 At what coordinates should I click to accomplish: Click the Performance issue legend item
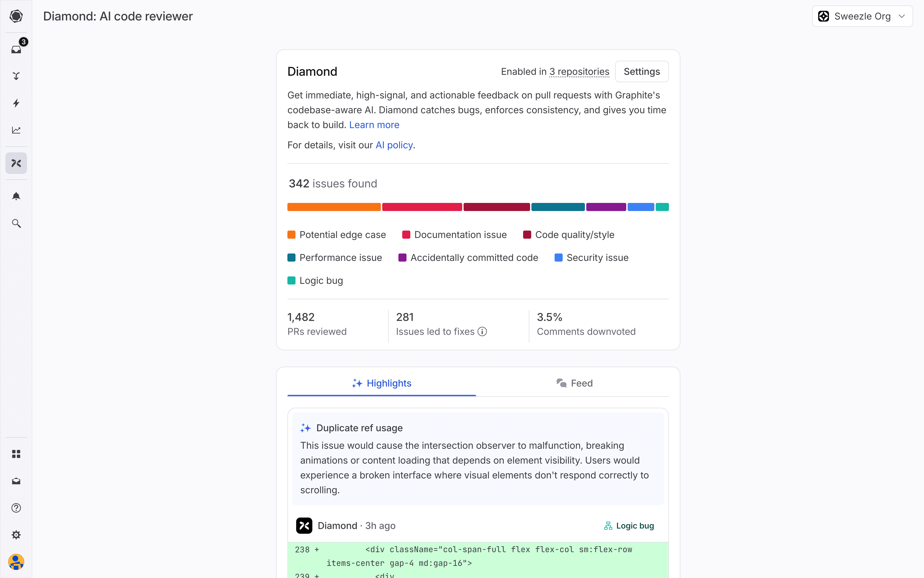[x=335, y=258]
